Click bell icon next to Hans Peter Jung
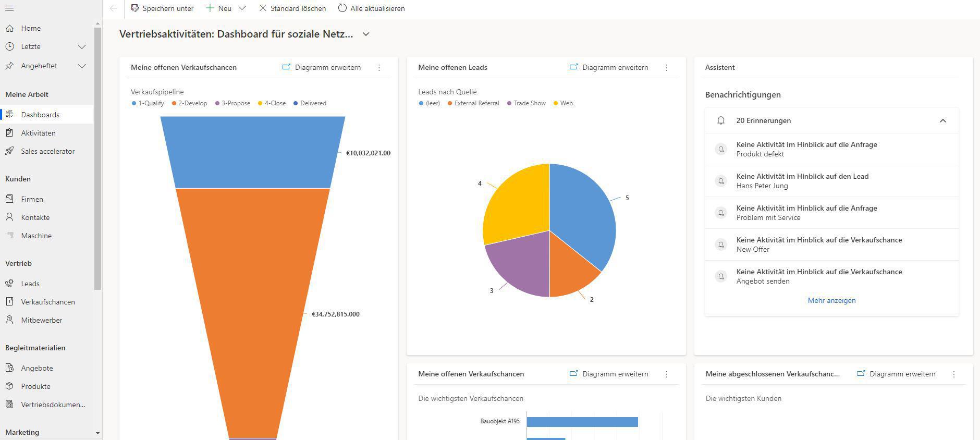This screenshot has width=980, height=440. coord(721,181)
